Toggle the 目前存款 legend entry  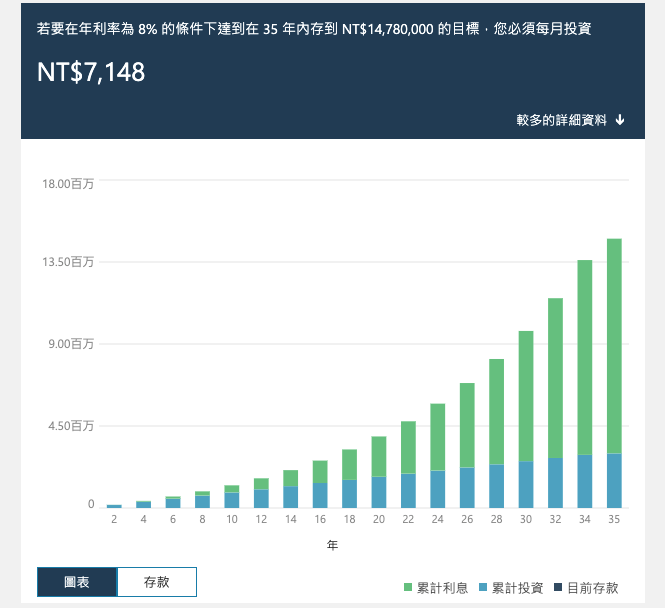(586, 588)
